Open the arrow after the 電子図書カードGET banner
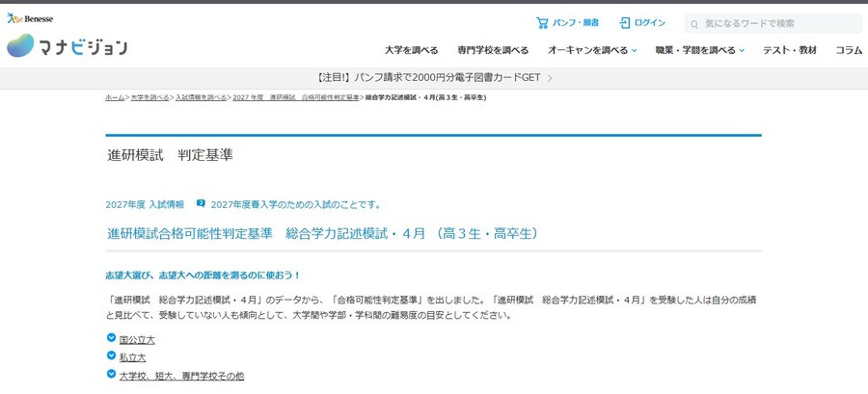The height and width of the screenshot is (394, 868). (550, 78)
